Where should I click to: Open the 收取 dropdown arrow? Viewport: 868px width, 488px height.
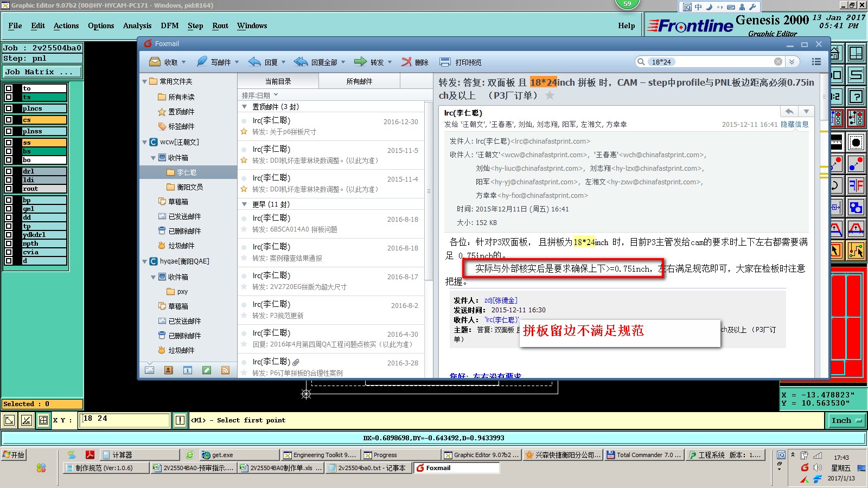click(183, 62)
